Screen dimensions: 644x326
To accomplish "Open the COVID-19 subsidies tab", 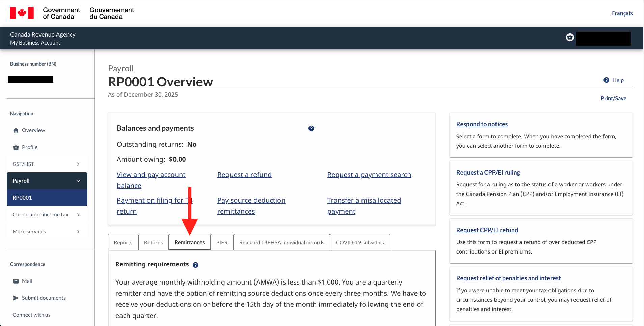I will pos(360,242).
